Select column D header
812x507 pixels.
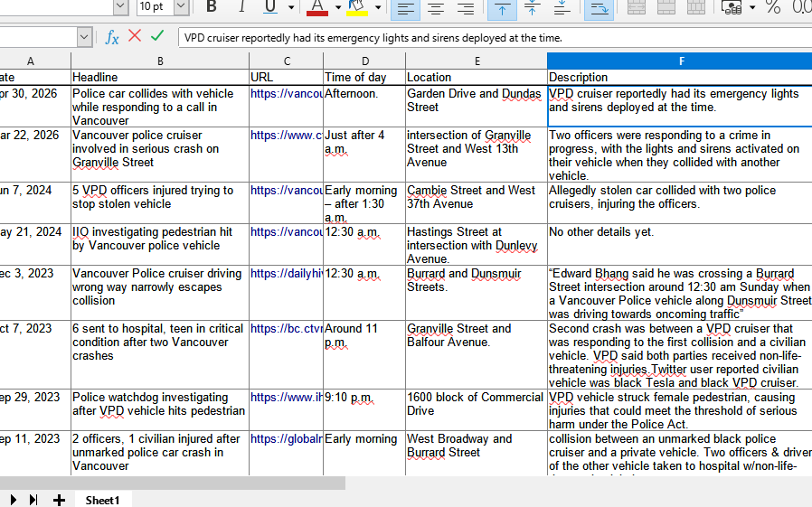click(364, 61)
